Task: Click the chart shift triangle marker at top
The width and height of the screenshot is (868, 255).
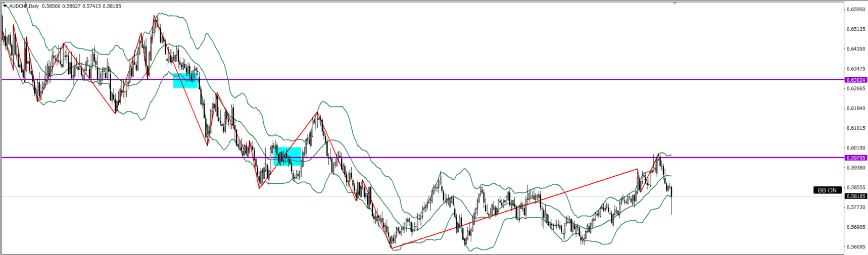Action: pyautogui.click(x=674, y=3)
